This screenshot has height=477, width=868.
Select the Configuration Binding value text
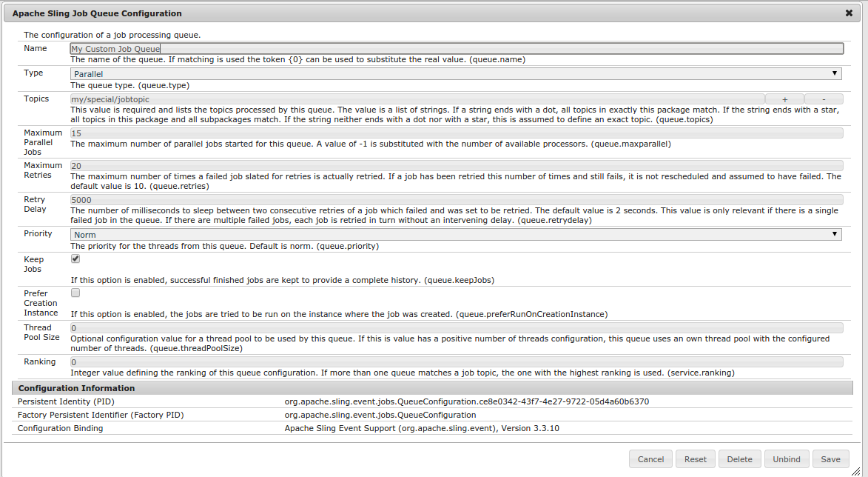point(422,428)
